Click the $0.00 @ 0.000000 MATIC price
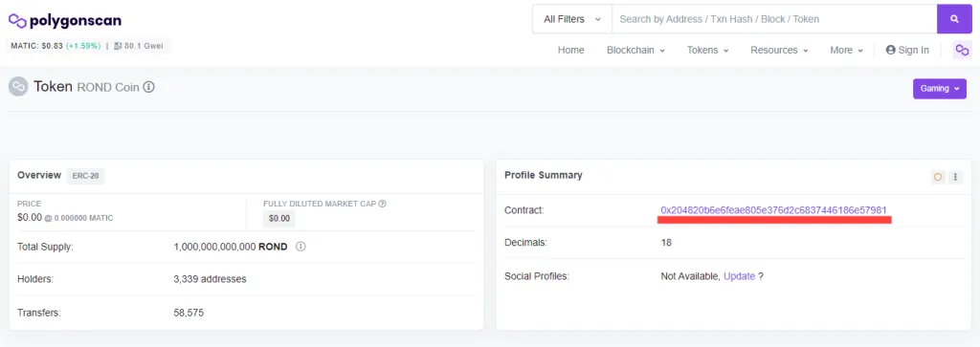 click(65, 218)
